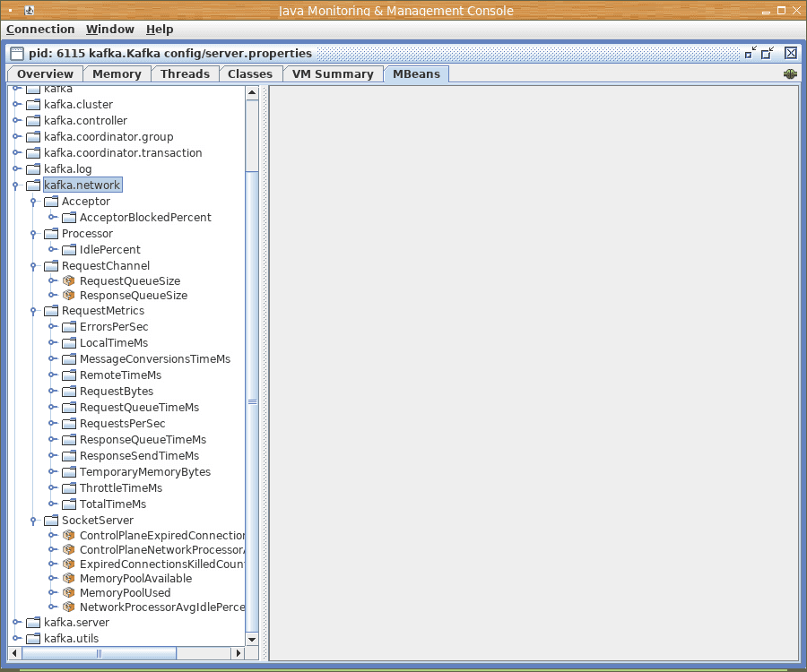Click the NetworkProcessorAvgIdlePercent MBean icon
Viewport: 807px width, 672px height.
click(68, 607)
